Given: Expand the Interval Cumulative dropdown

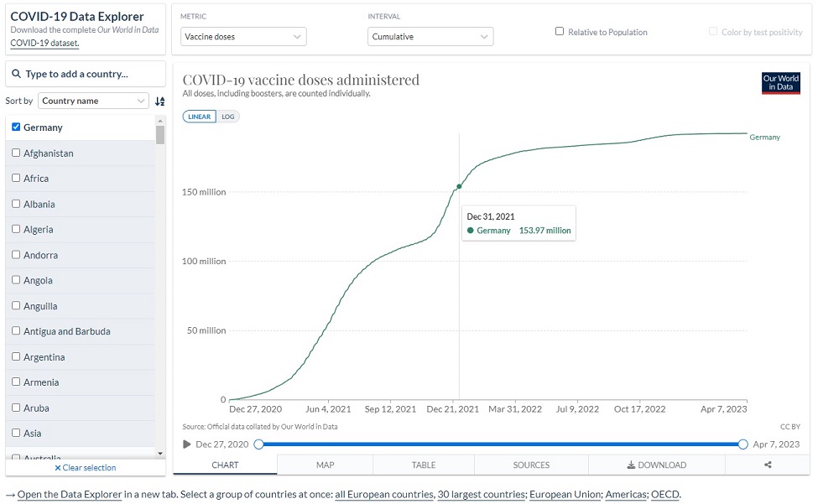Looking at the screenshot, I should pyautogui.click(x=430, y=37).
